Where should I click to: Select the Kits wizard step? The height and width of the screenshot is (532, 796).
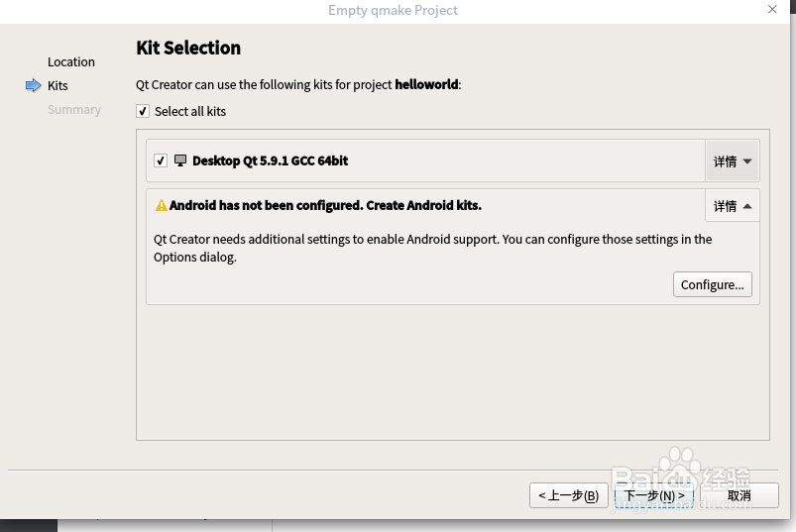click(x=57, y=86)
